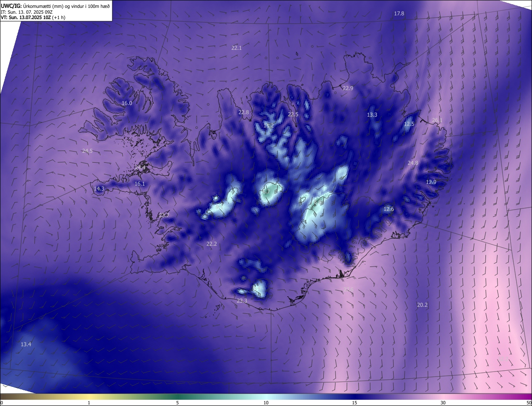This screenshot has height=406, width=532.
Task: Click the color scale label 15
Action: point(355,403)
